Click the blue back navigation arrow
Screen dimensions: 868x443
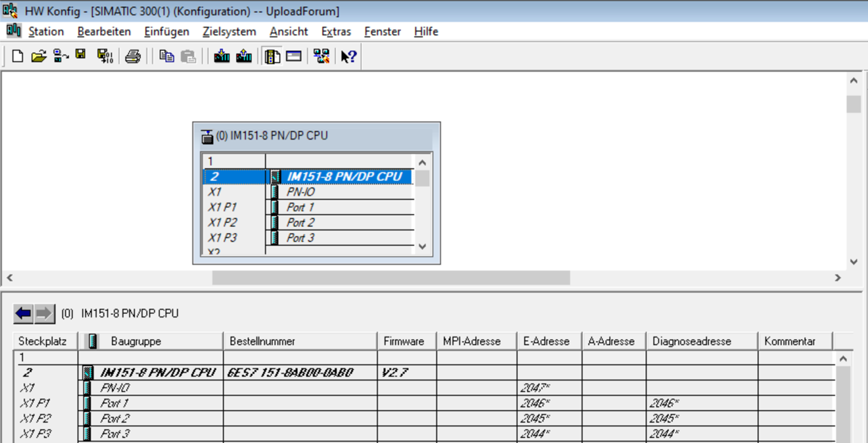point(24,314)
